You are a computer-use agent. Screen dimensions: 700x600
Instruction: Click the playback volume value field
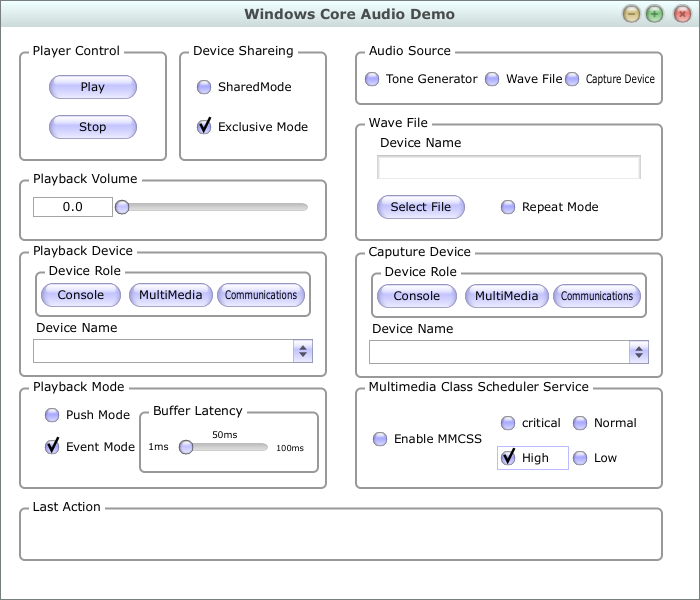pos(72,207)
